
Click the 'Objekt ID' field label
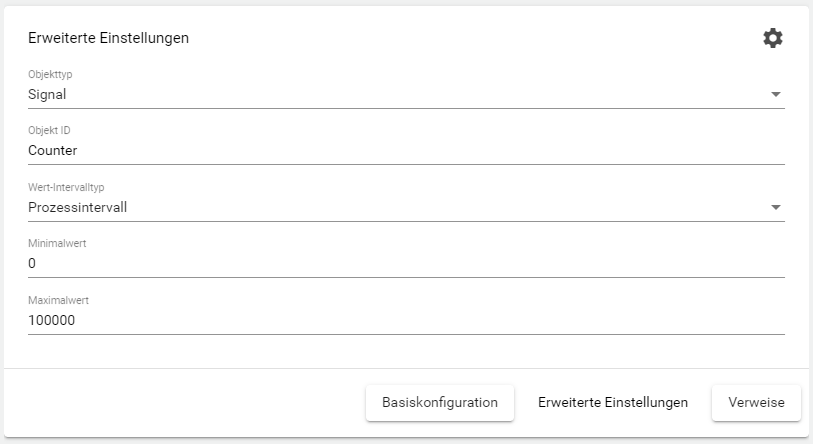[50, 130]
